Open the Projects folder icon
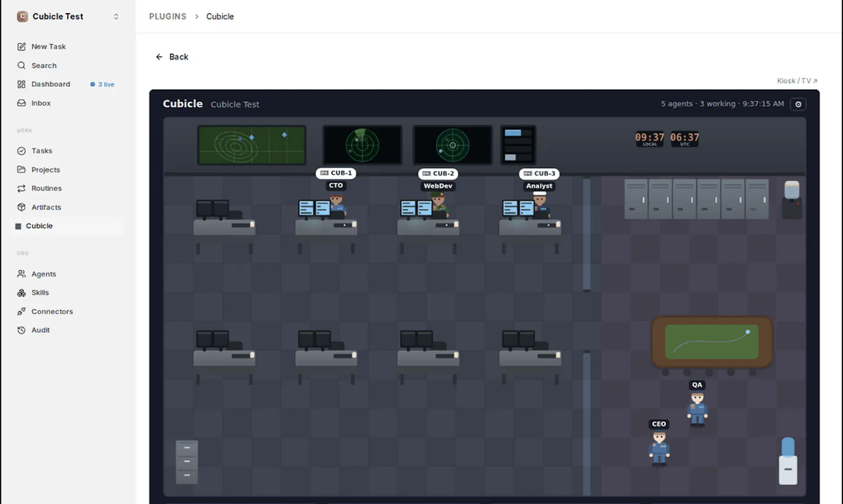The image size is (843, 504). (22, 170)
